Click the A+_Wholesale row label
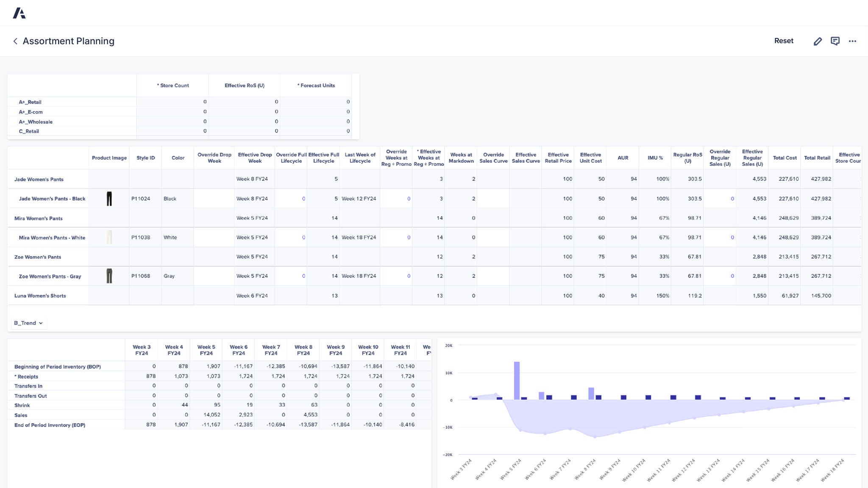Image resolution: width=868 pixels, height=488 pixels. tap(36, 122)
